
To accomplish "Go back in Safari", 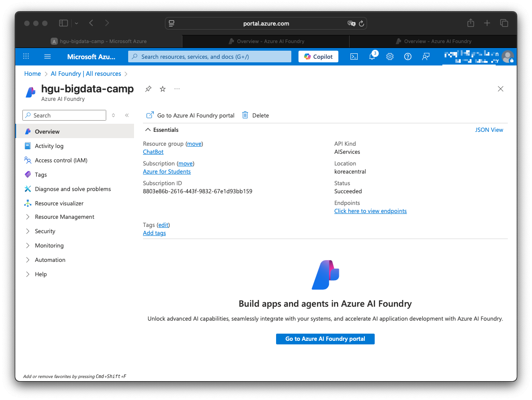I will point(91,23).
